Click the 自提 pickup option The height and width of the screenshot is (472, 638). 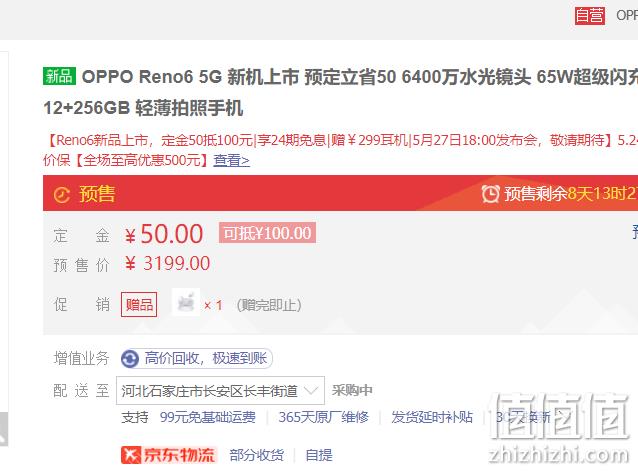(x=319, y=455)
